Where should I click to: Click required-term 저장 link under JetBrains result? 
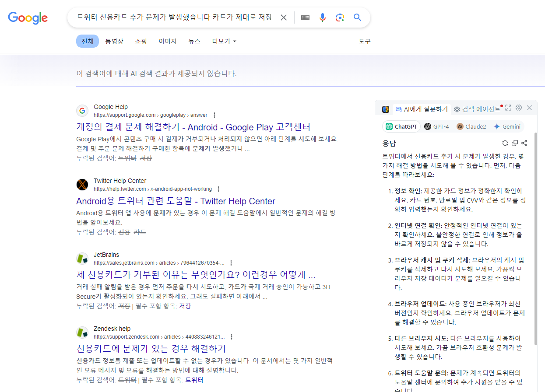click(185, 306)
